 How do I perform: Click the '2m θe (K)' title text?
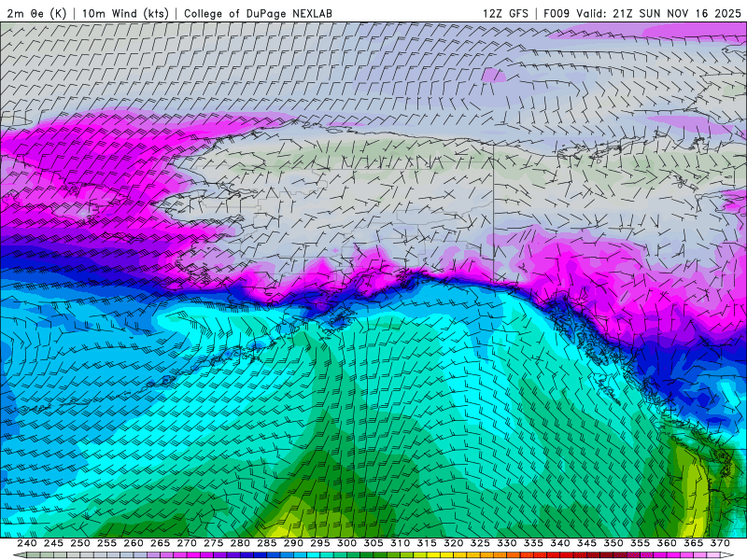[x=36, y=13]
